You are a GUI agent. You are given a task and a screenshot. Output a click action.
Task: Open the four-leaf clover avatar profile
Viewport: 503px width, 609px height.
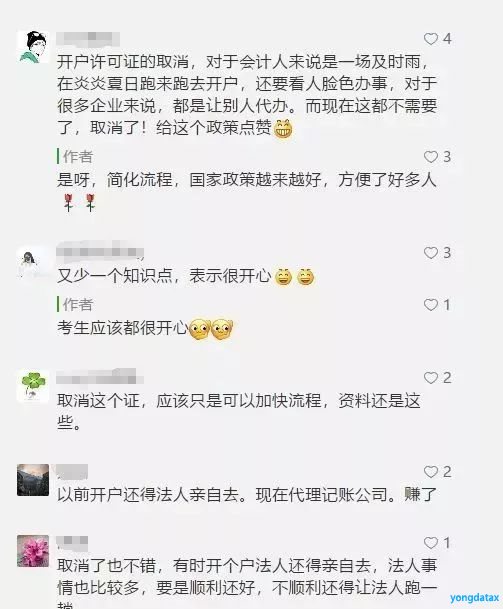[33, 387]
